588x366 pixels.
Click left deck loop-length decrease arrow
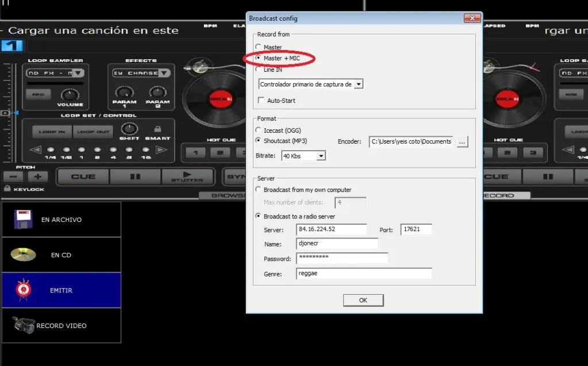[35, 149]
